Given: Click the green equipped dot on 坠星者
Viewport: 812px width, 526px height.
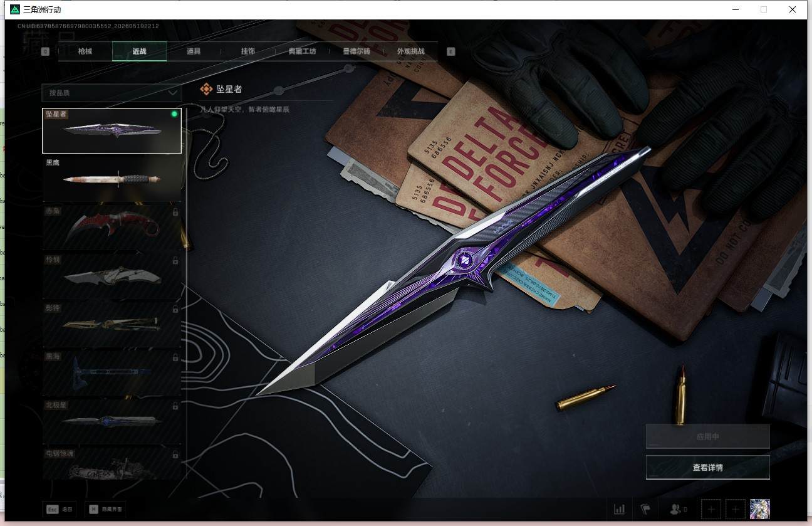Looking at the screenshot, I should [174, 114].
